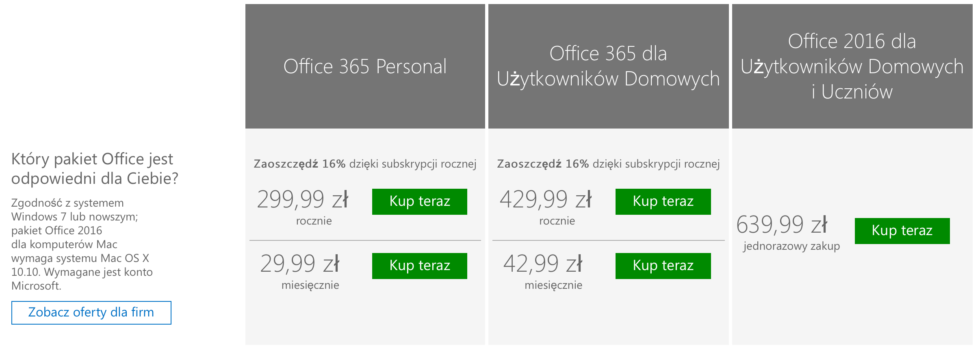Click the heading Który pakiet Office jest odpowiedni
Viewport: 980px width, 349px height.
(95, 168)
